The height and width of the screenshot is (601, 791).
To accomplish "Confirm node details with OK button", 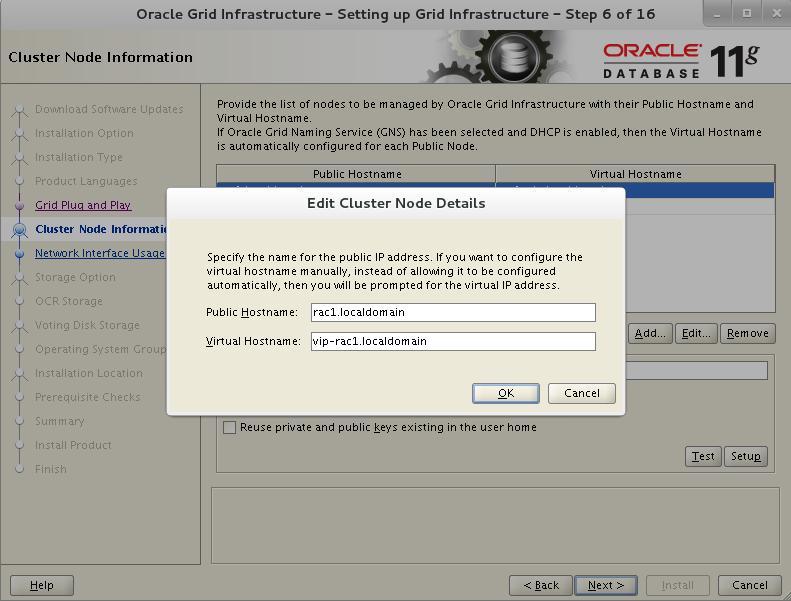I will [505, 393].
